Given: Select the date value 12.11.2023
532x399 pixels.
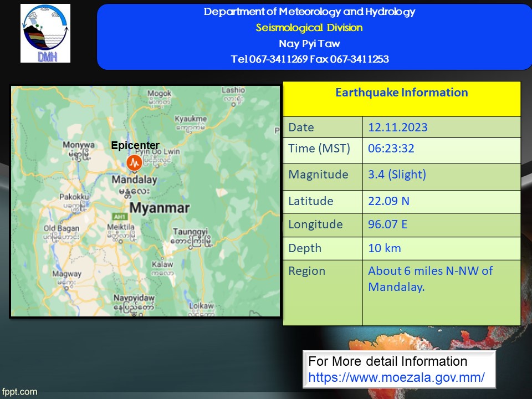Looking at the screenshot, I should pyautogui.click(x=398, y=127).
